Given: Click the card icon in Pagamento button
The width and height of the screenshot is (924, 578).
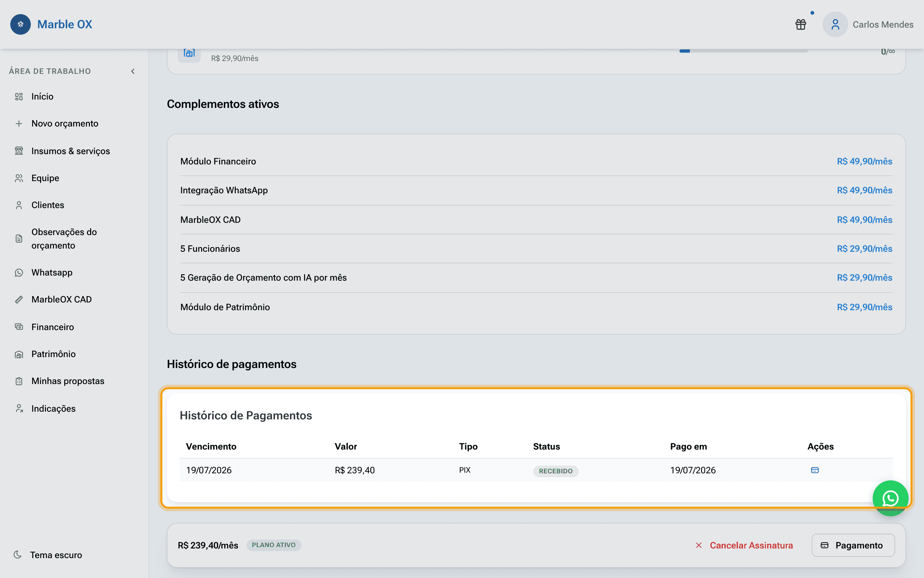Looking at the screenshot, I should pos(825,546).
